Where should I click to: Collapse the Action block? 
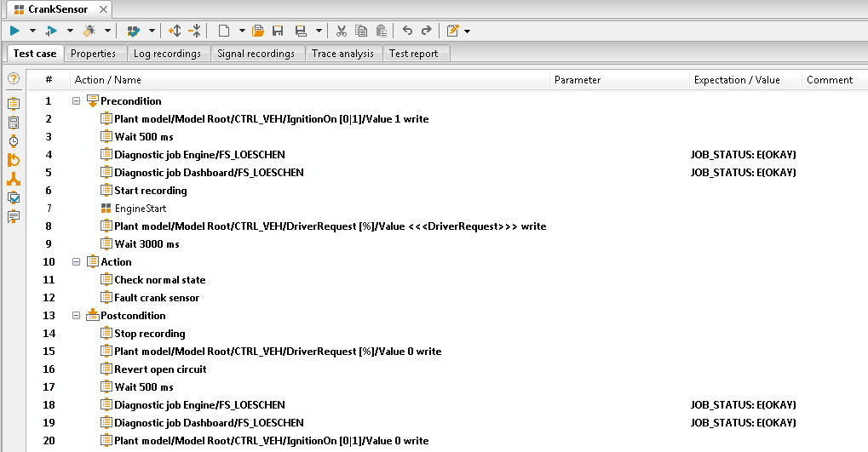[77, 262]
